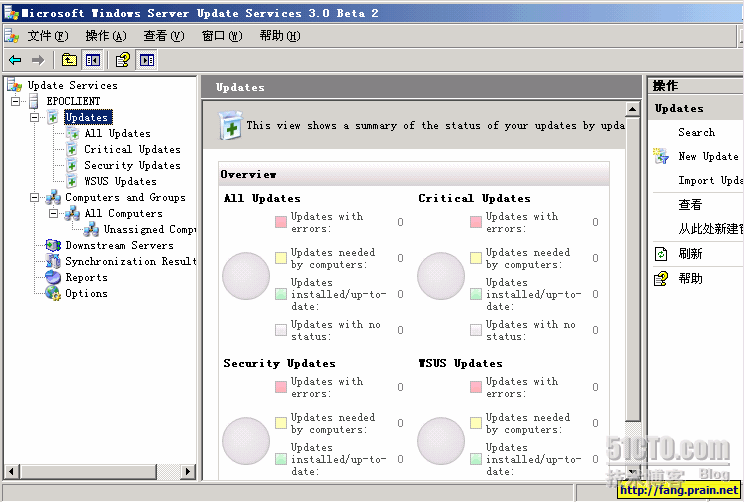This screenshot has height=502, width=744.
Task: Click the help icon in actions pane
Action: click(661, 279)
